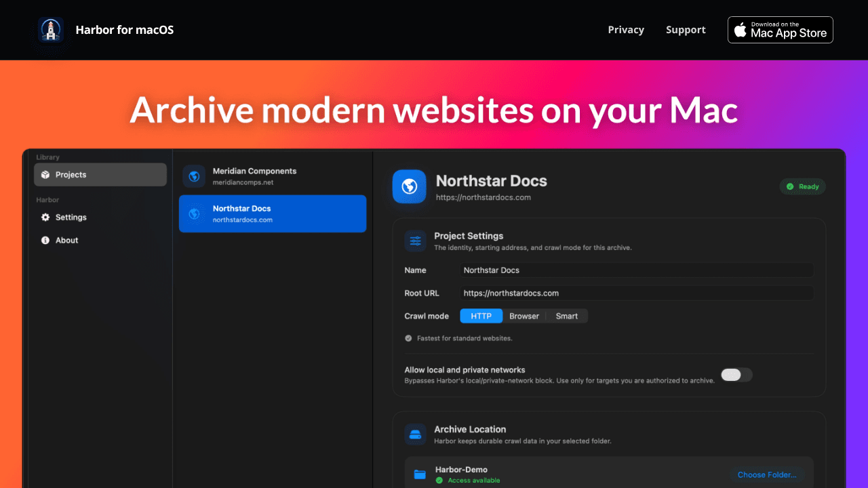
Task: Click the Archive Location drive icon
Action: 415,434
